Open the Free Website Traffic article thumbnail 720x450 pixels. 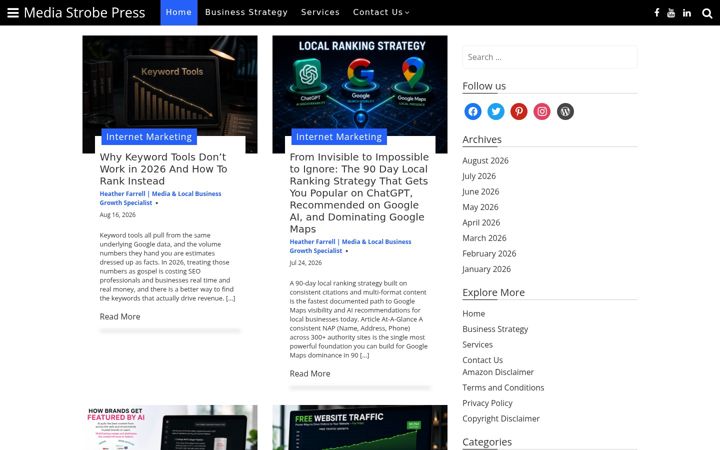[x=360, y=428]
